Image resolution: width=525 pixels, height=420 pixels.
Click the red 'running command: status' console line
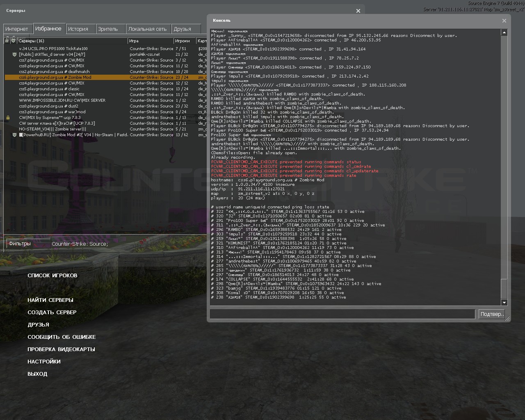pyautogui.click(x=286, y=162)
